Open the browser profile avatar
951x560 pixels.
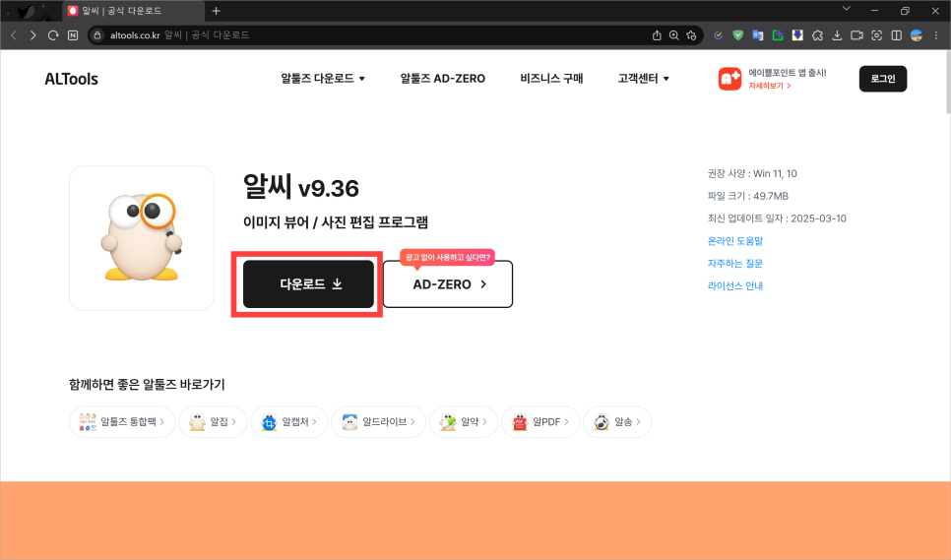(917, 35)
